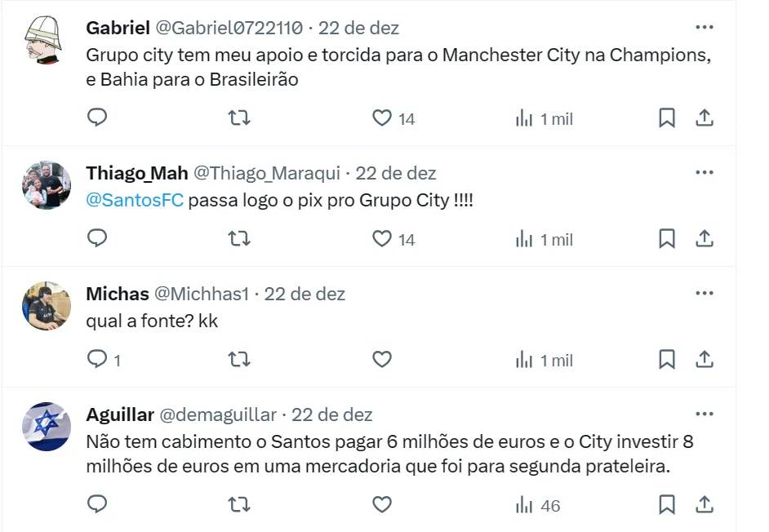
Task: Open more options on Michas's tweet
Action: [x=705, y=293]
